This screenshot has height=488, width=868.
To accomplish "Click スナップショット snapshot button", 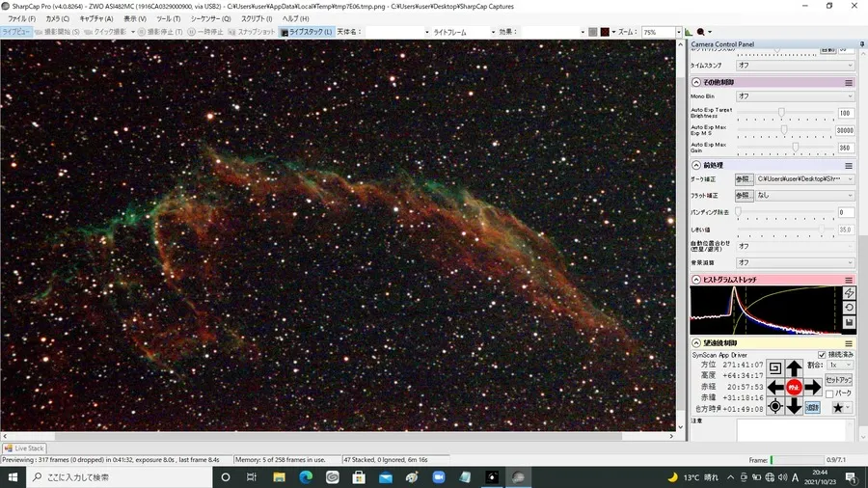I will [252, 32].
